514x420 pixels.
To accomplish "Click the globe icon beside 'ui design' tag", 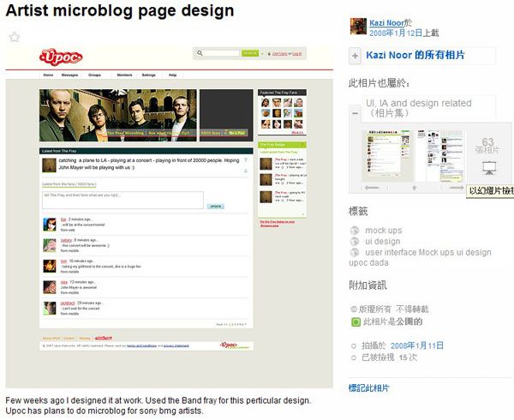I will 355,242.
